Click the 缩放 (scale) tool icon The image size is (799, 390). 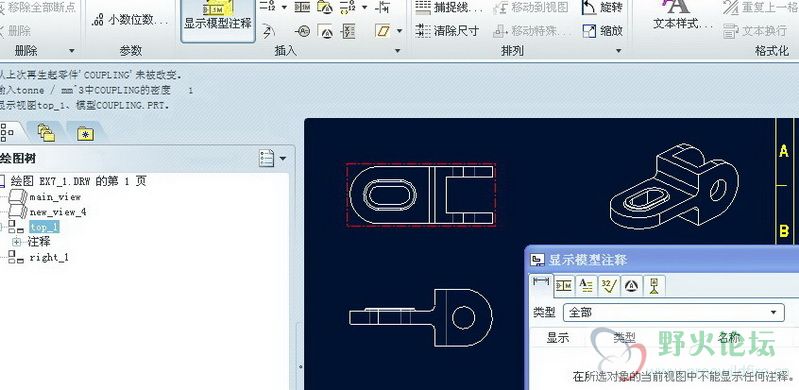(x=589, y=31)
